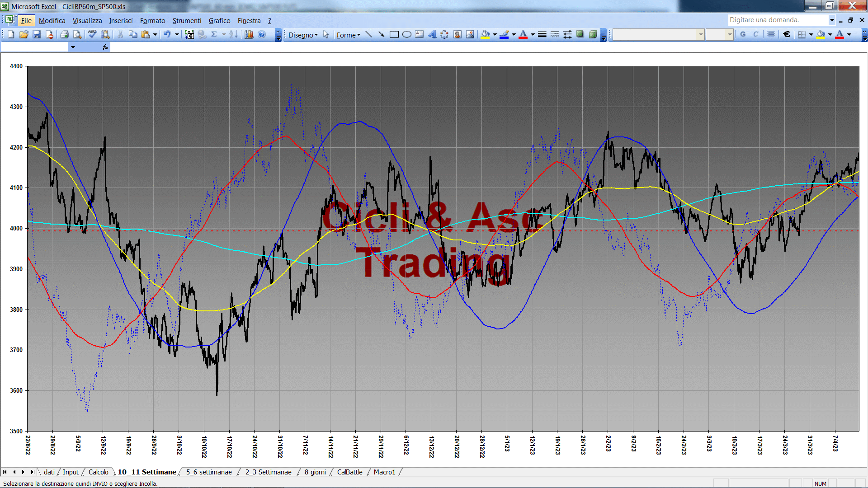
Task: Select the Rectangle shape tool
Action: coord(394,34)
